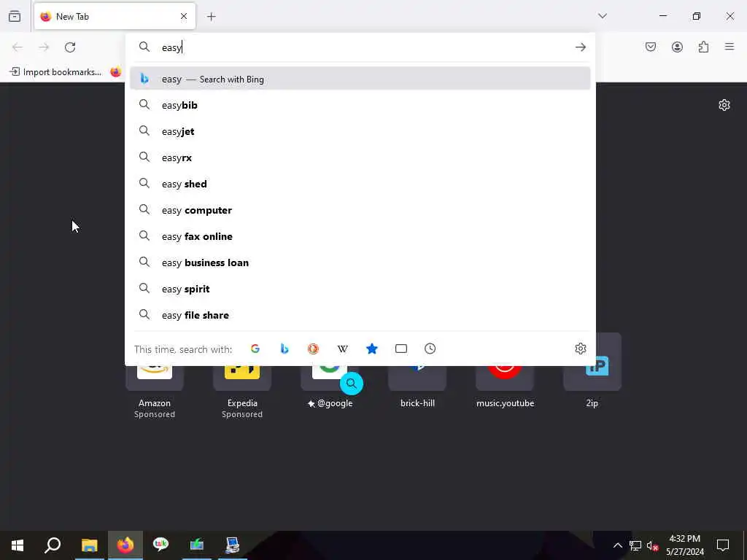747x560 pixels.
Task: Search this time with DuckDuckGo icon
Action: (313, 349)
